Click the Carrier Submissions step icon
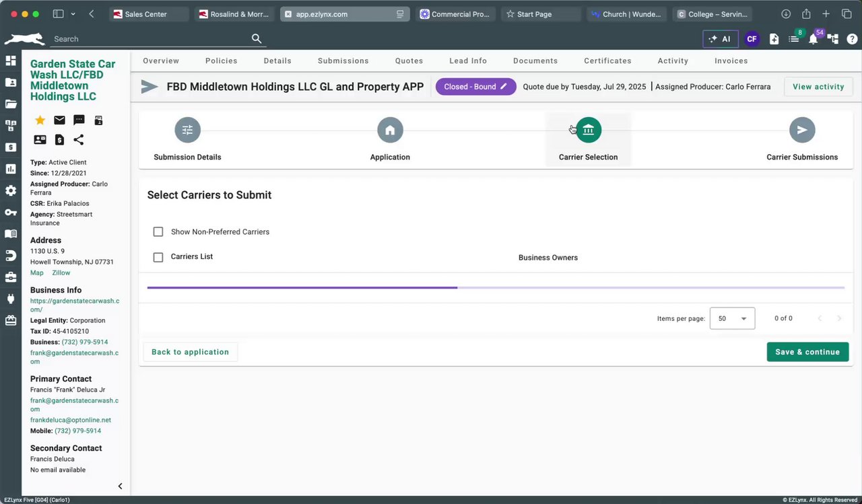This screenshot has width=862, height=504. (802, 130)
